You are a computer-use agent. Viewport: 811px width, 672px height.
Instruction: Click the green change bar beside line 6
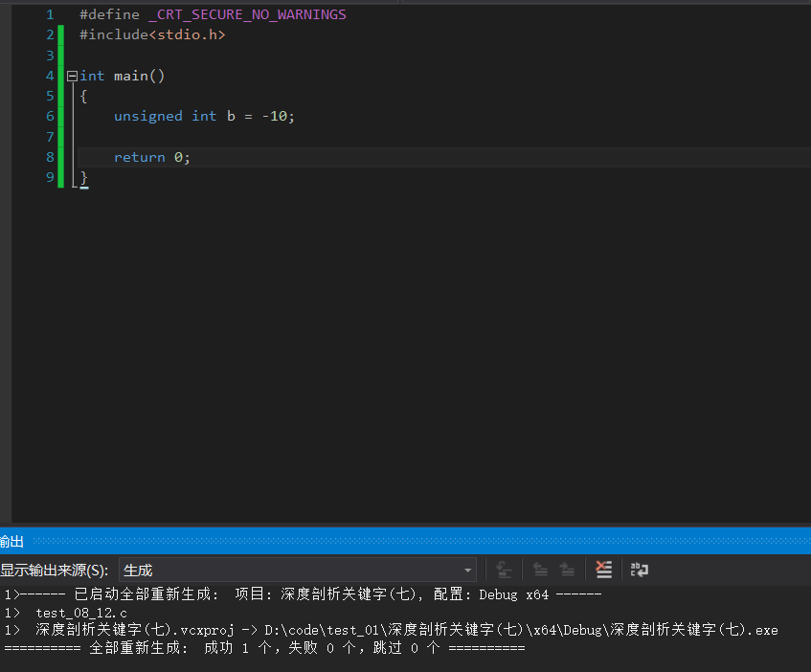(x=60, y=116)
